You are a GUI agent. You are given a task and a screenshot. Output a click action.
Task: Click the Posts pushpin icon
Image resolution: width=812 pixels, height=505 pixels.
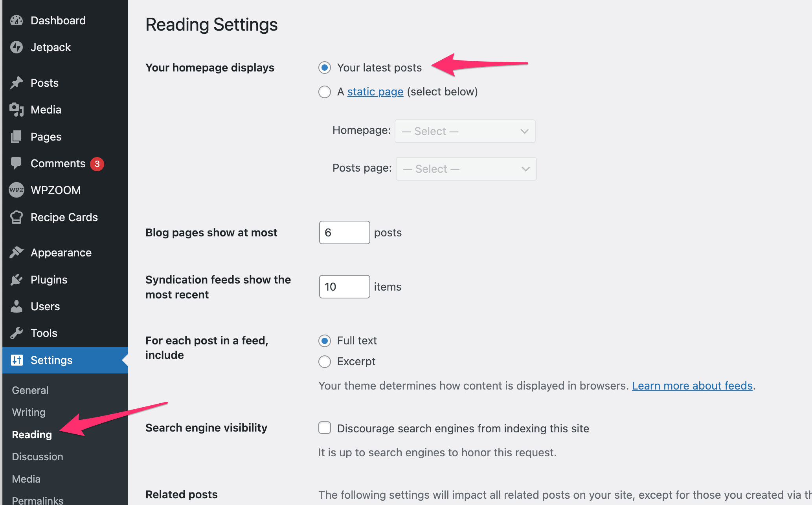click(17, 83)
